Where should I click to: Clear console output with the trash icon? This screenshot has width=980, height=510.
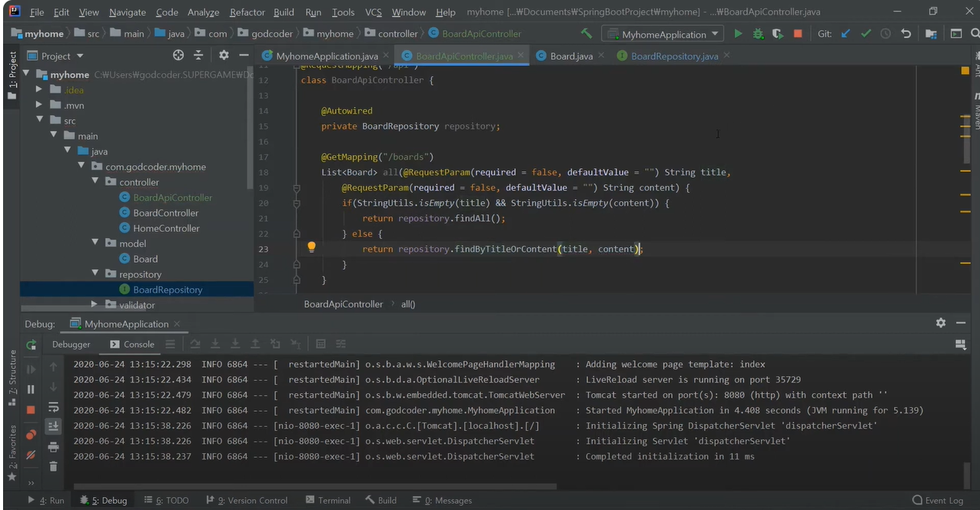pos(53,466)
